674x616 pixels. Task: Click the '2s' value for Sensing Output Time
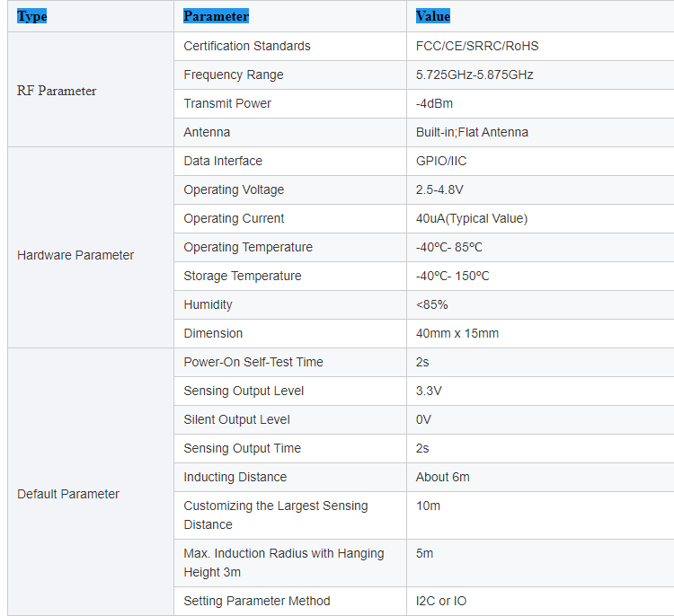click(x=422, y=448)
